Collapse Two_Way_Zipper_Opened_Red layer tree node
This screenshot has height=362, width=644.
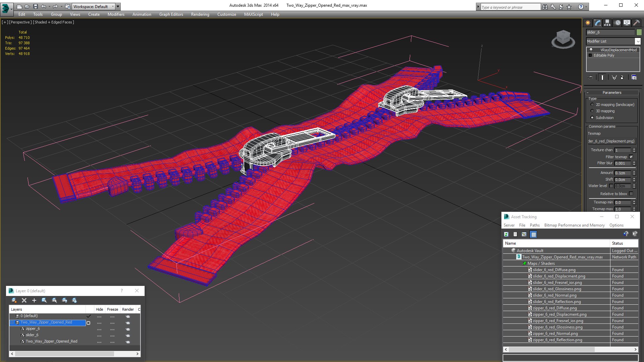[x=12, y=322]
